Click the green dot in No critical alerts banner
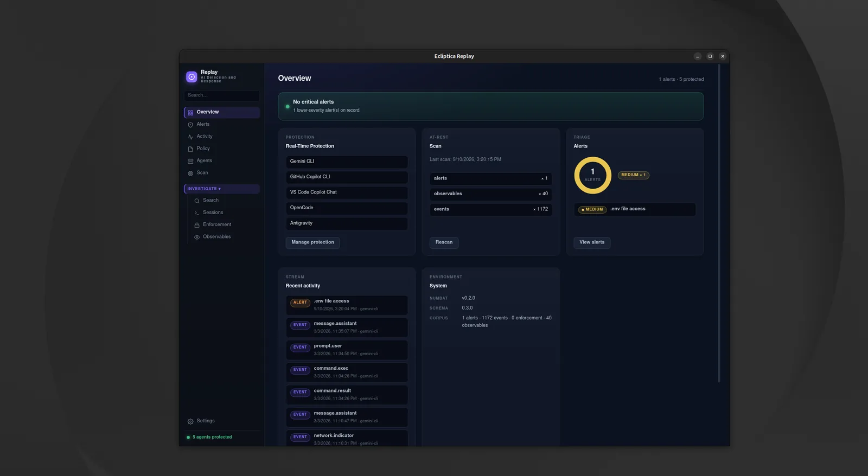868x476 pixels. pyautogui.click(x=288, y=106)
